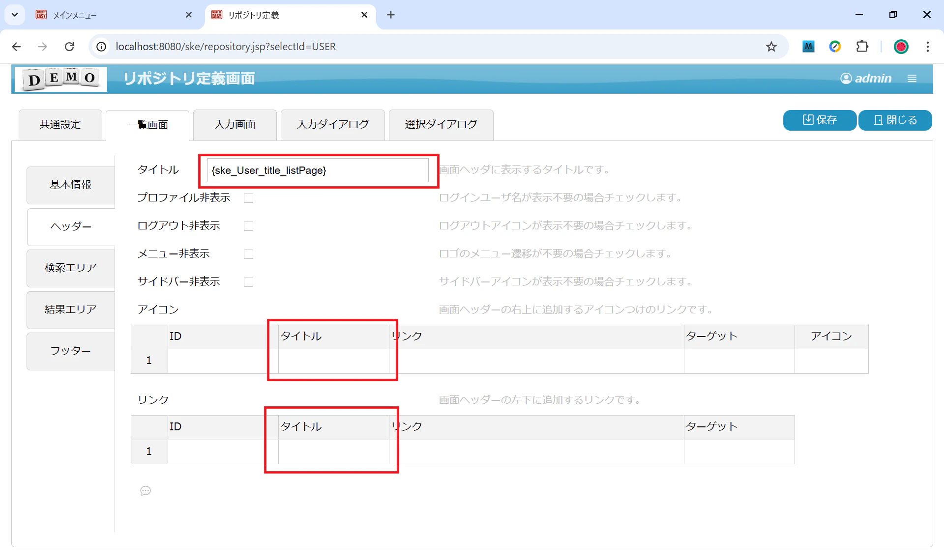944x560 pixels.
Task: Open the hamburger menu beside admin
Action: (x=912, y=79)
